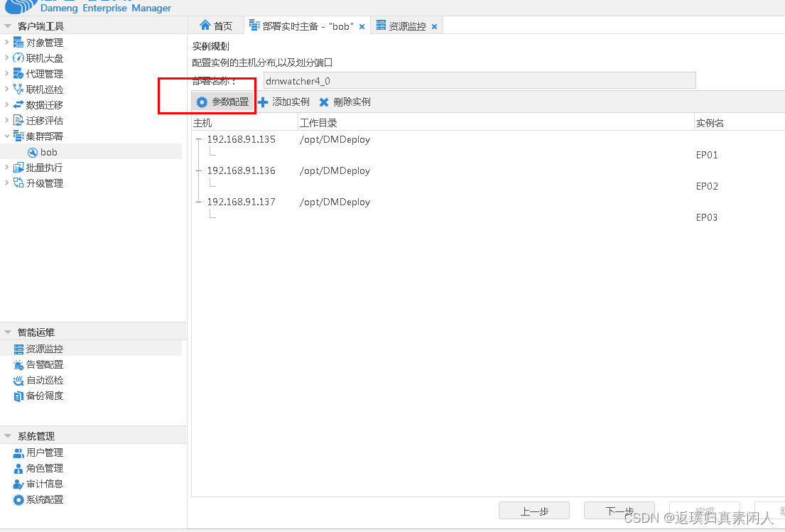Screen dimensions: 785x532
Task: Click the 自动巡检 icon
Action: point(18,381)
